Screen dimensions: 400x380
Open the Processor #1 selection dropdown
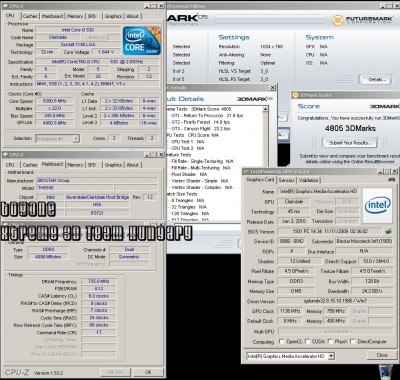(x=76, y=138)
